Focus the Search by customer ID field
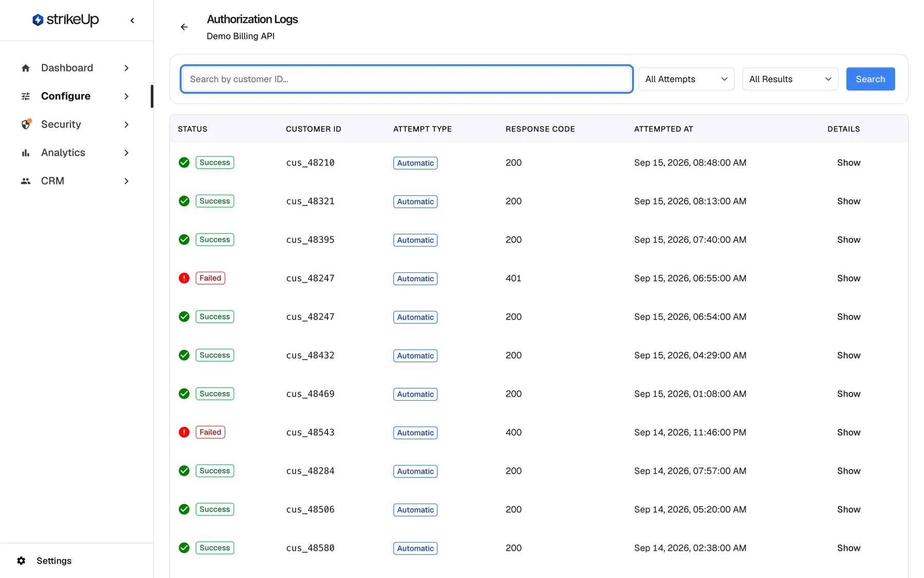This screenshot has width=924, height=578. tap(407, 79)
